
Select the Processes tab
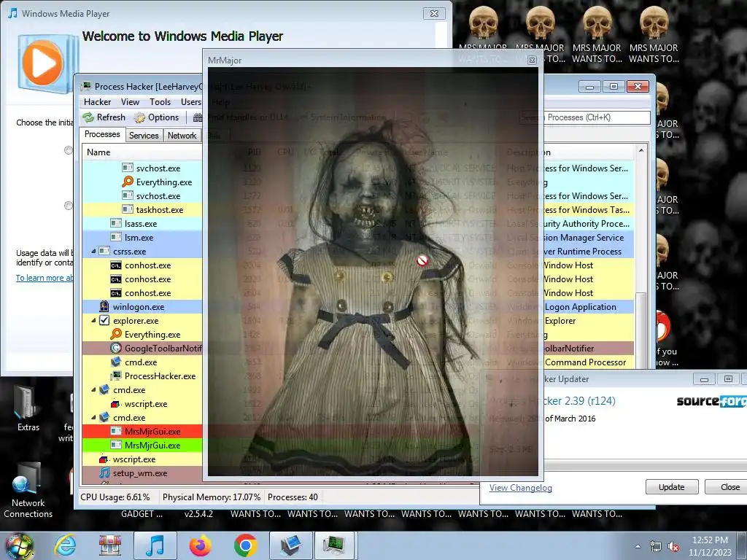[x=102, y=134]
